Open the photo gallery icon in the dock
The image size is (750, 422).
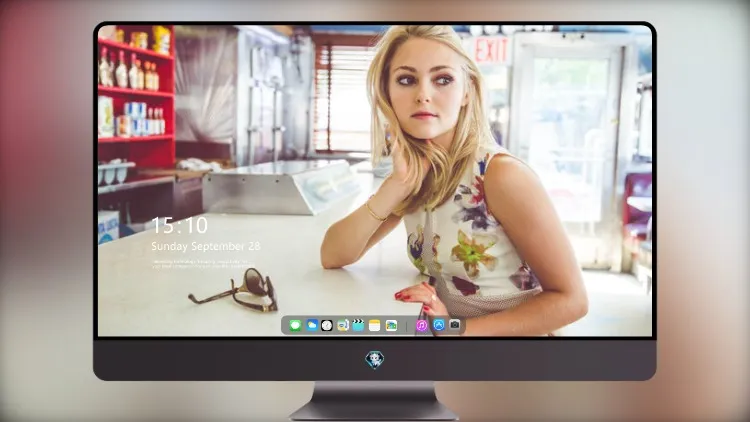pyautogui.click(x=391, y=325)
